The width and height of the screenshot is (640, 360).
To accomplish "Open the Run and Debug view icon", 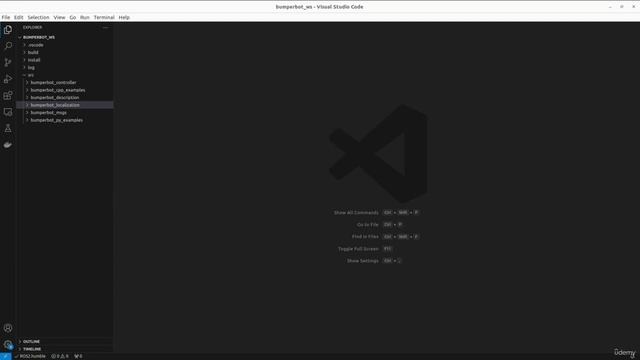I will [x=8, y=79].
